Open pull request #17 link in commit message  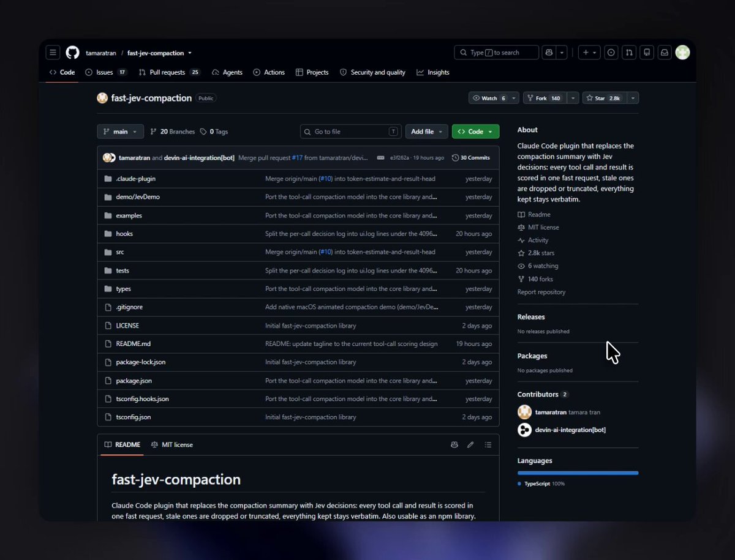(297, 158)
